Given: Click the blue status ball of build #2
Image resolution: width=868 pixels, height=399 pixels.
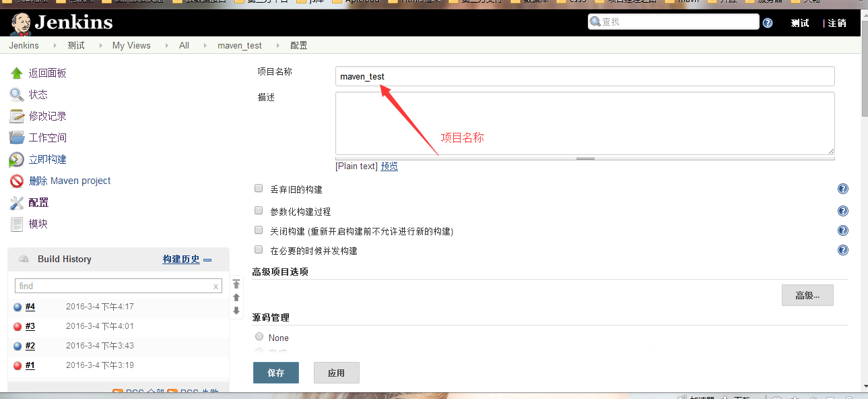Looking at the screenshot, I should coord(18,346).
